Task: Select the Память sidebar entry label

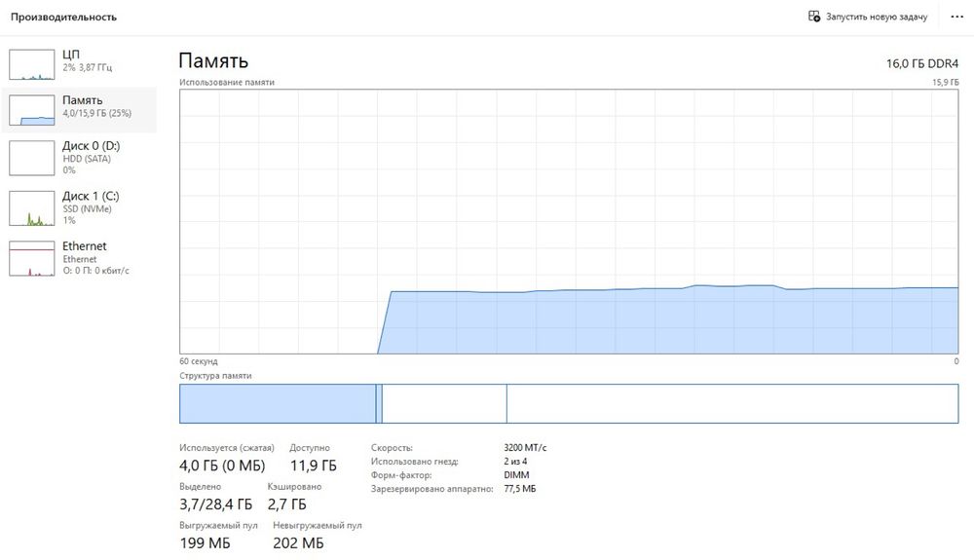Action: (x=82, y=100)
